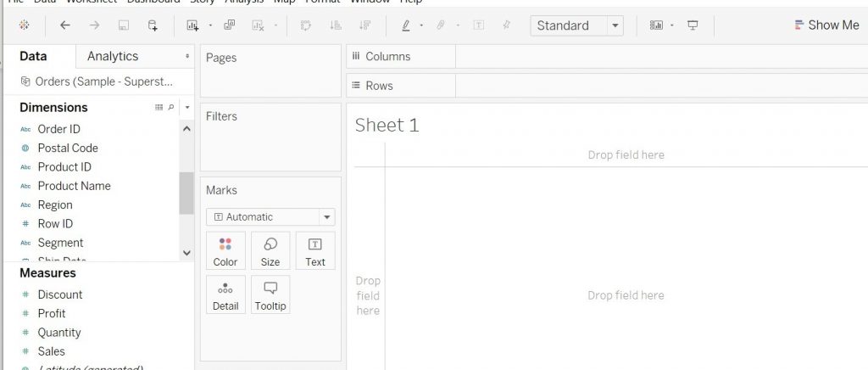
Task: Click the Redo forward-arrow icon
Action: pyautogui.click(x=95, y=25)
